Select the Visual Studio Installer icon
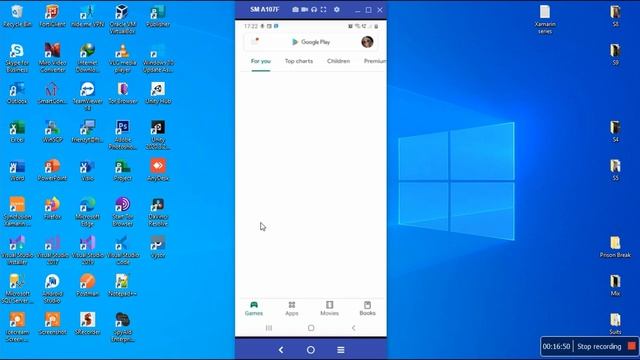640x360 pixels. pyautogui.click(x=17, y=250)
